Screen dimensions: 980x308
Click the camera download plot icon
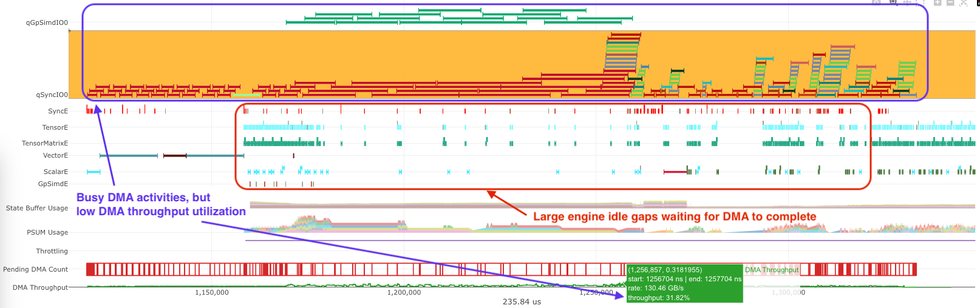(876, 2)
